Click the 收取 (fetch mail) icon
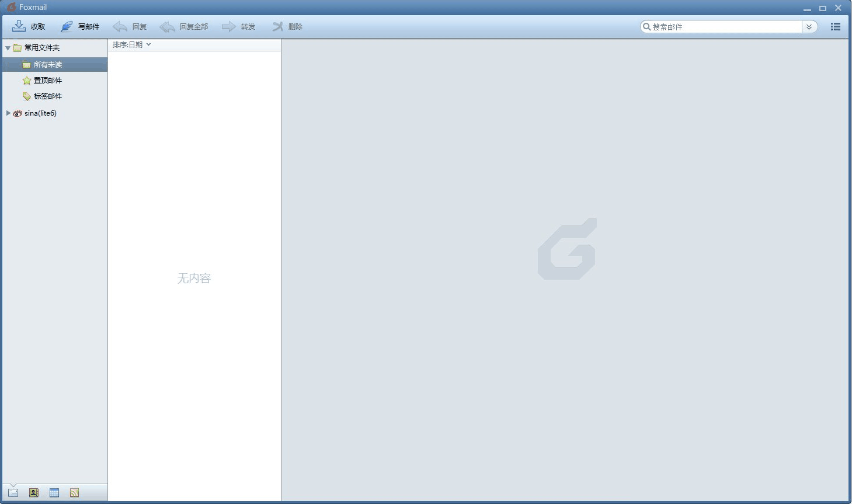The image size is (852, 504). 19,26
